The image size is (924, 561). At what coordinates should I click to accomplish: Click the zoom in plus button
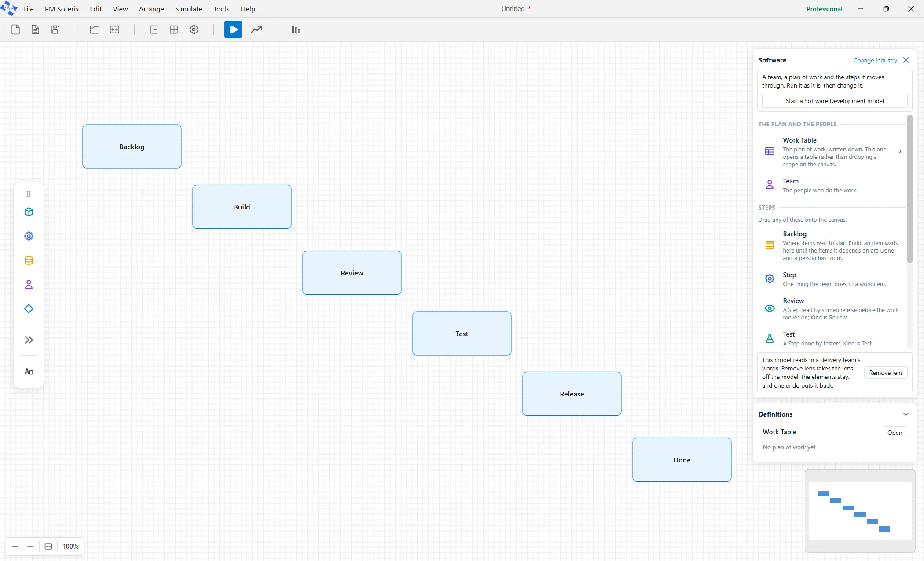point(15,546)
